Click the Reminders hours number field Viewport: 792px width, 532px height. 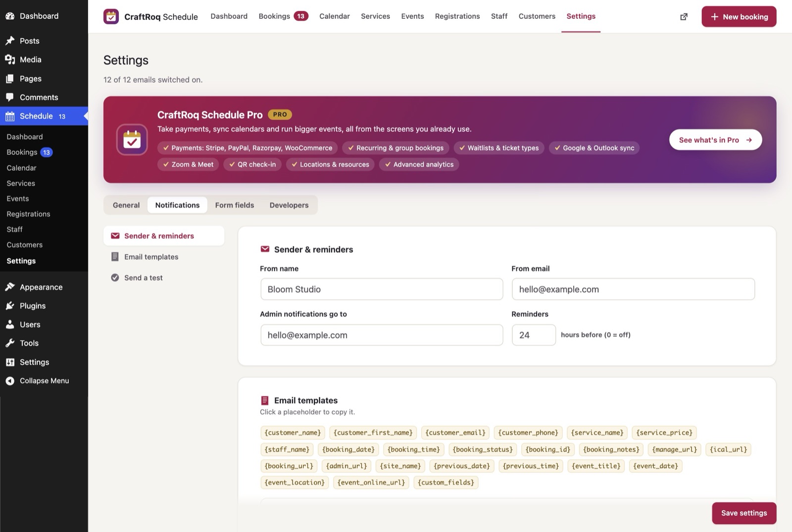pos(534,335)
